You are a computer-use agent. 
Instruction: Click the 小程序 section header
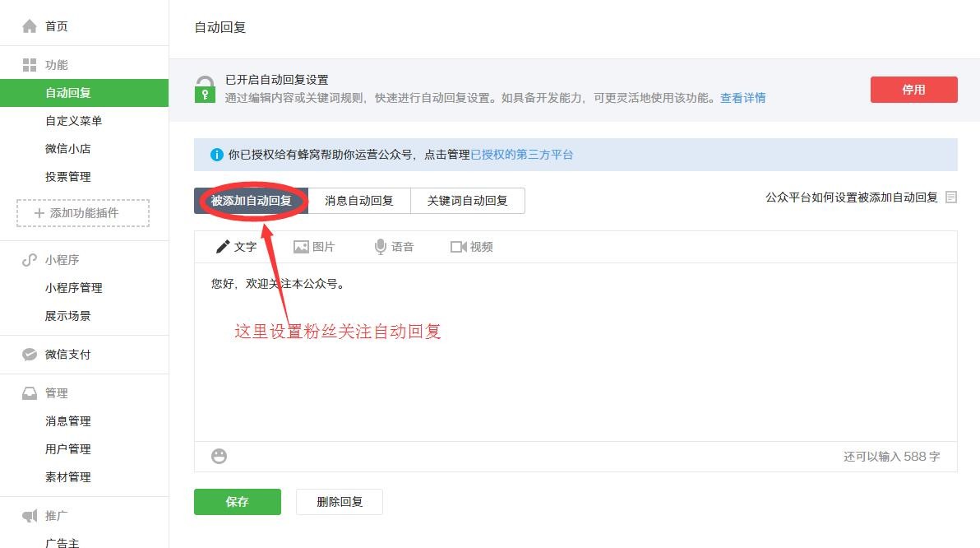(62, 260)
